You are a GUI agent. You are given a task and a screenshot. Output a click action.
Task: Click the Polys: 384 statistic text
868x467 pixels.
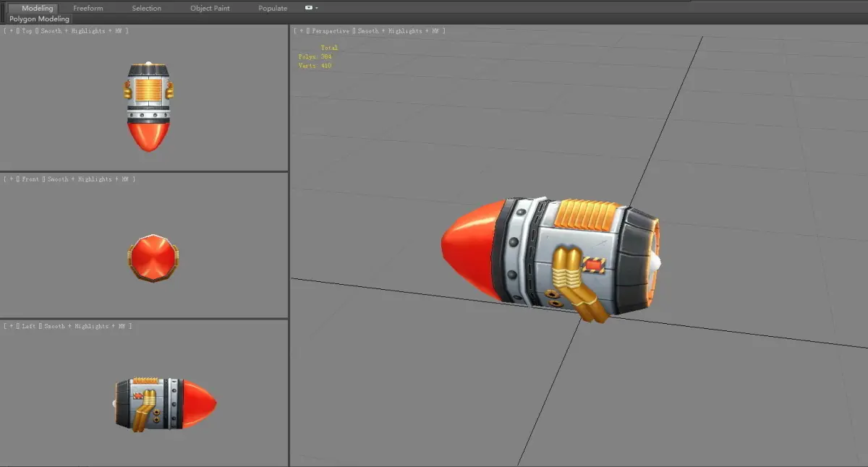click(x=315, y=56)
